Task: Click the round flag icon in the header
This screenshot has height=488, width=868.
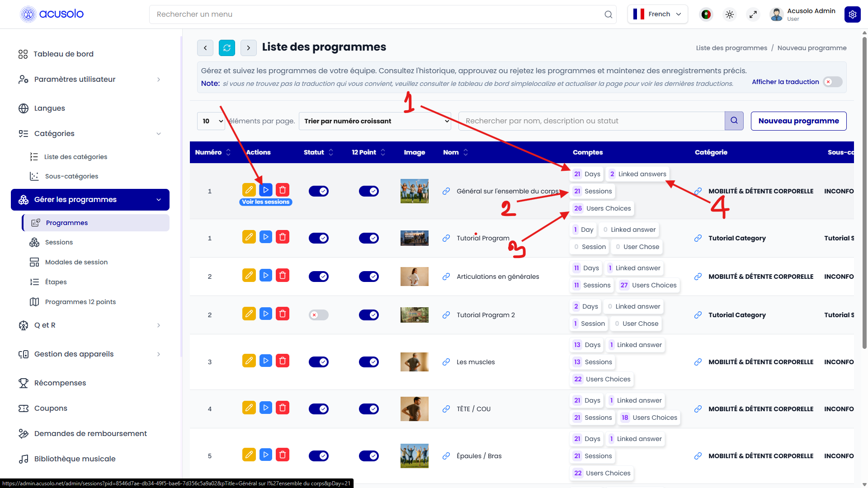Action: click(x=706, y=14)
